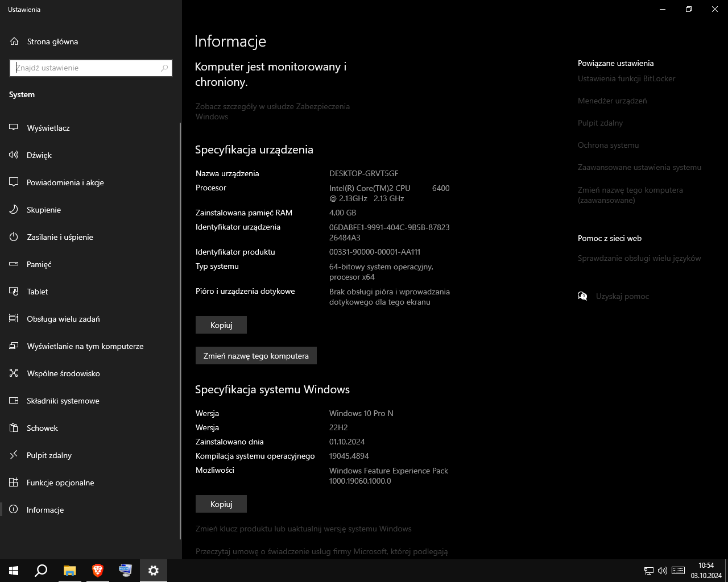Open Obsługa wielu zadań icon
728x582 pixels.
14,319
